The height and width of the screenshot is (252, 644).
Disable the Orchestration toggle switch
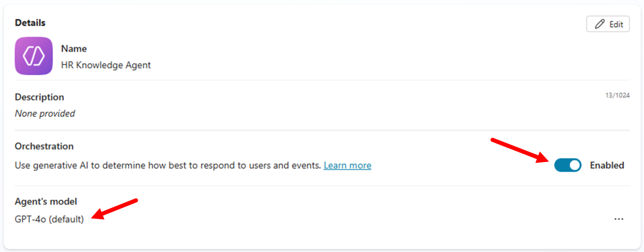568,165
